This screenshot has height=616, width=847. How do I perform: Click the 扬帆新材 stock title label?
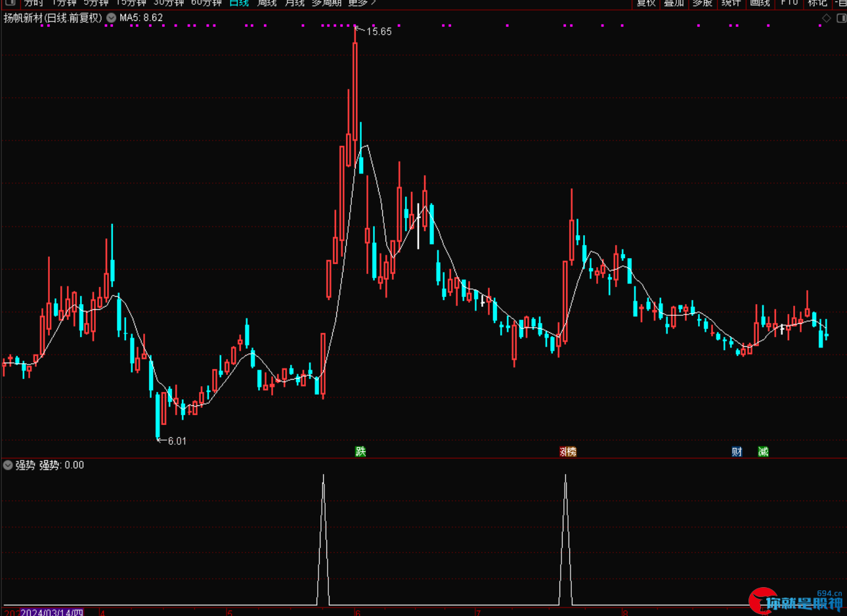53,18
